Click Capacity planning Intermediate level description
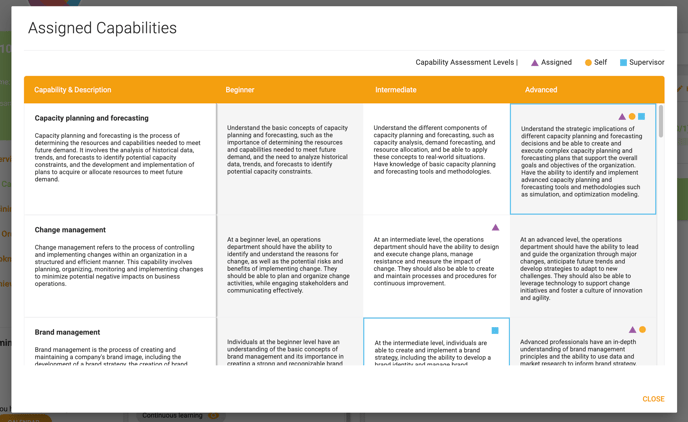The width and height of the screenshot is (688, 422). pos(434,150)
